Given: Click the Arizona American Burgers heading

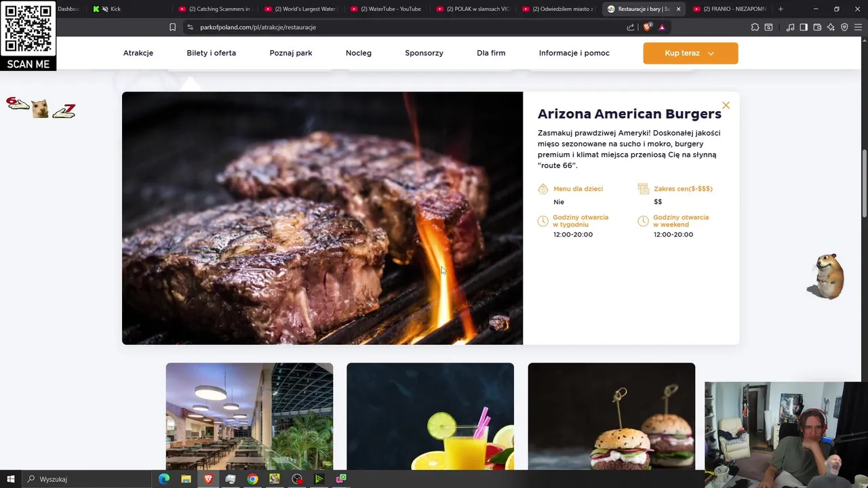Looking at the screenshot, I should point(629,114).
